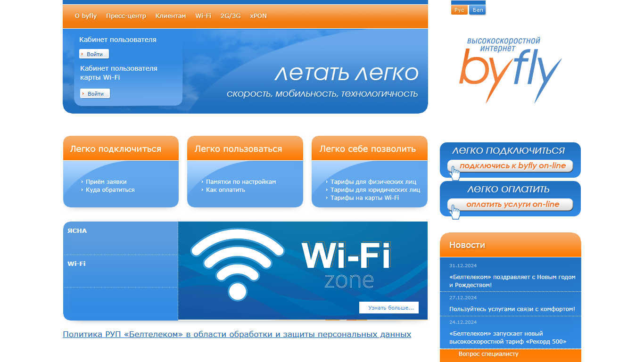Select the ЯСНА banner tab
The height and width of the screenshot is (362, 644).
(x=121, y=238)
